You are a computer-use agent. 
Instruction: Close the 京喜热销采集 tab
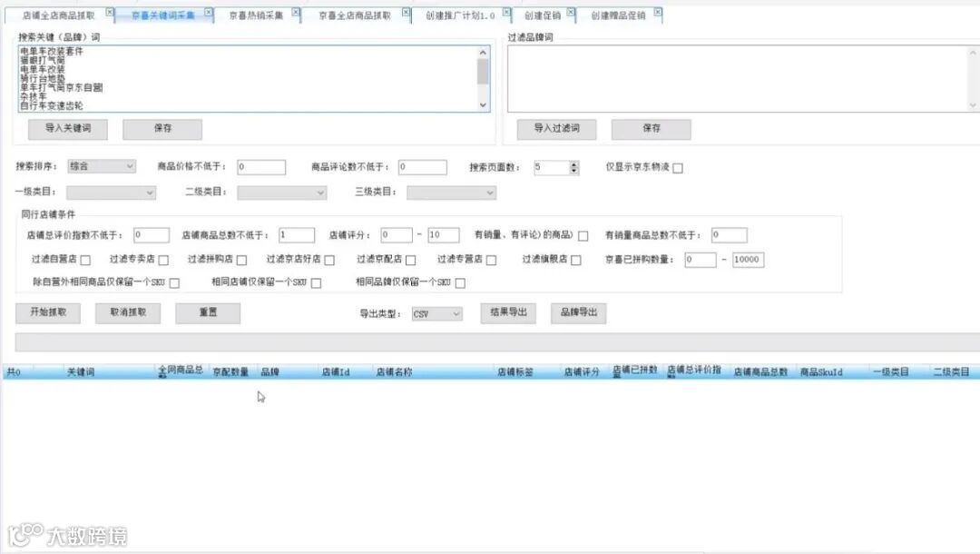[296, 12]
